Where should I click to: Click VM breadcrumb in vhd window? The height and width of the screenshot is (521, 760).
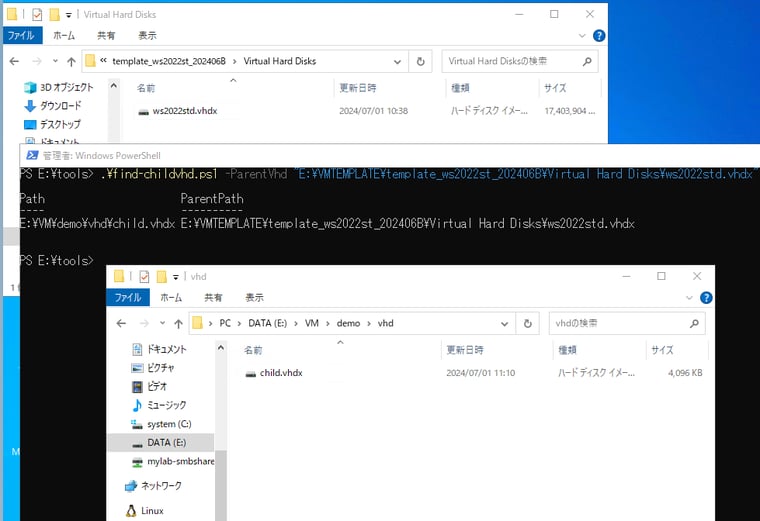[312, 323]
